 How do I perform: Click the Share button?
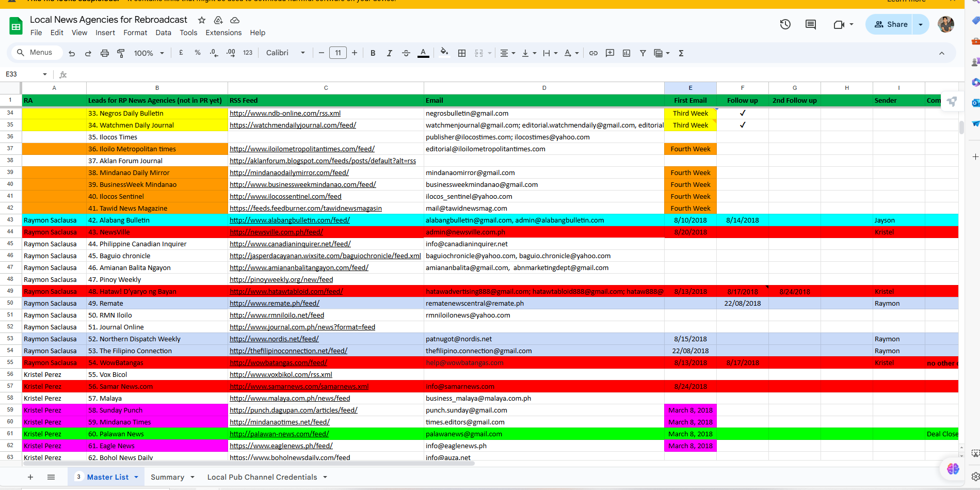(x=891, y=24)
